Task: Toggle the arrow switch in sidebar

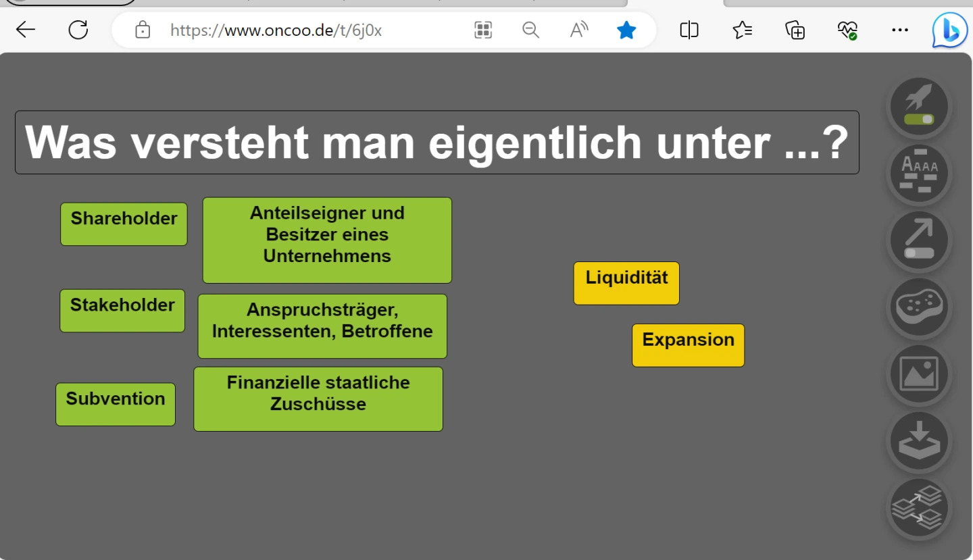Action: [919, 241]
